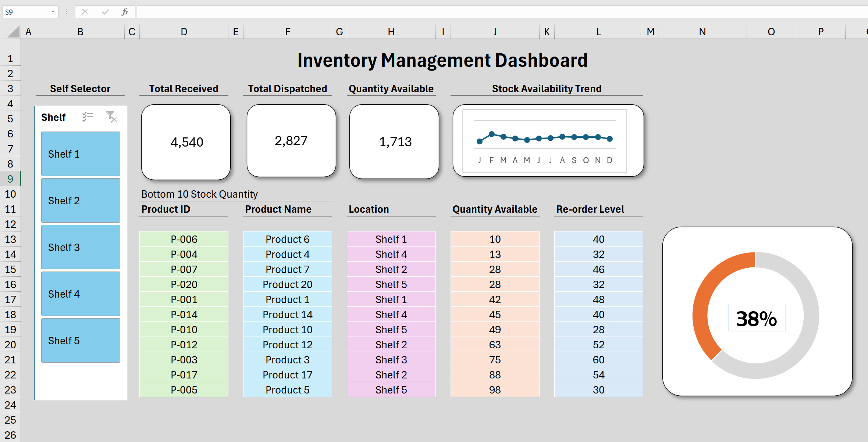Select re-order level value 46
The height and width of the screenshot is (442, 868).
tap(599, 269)
